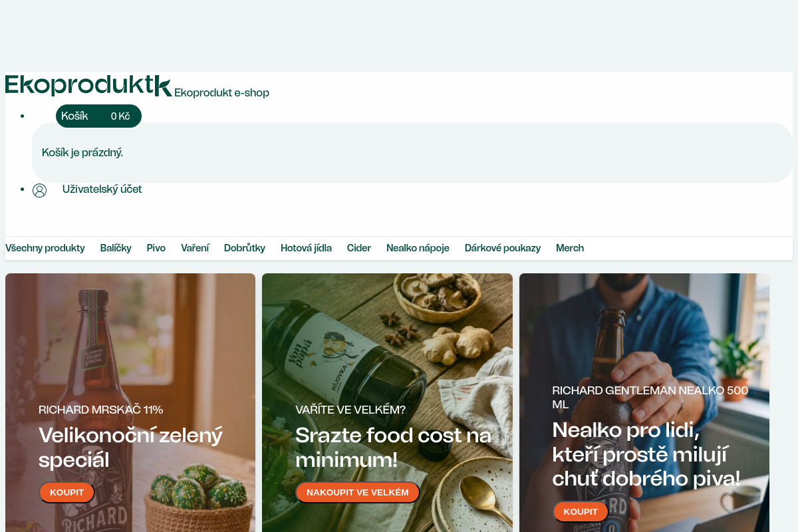798x532 pixels.
Task: Click the NAKOUPIT VE VELKÉM button
Action: pos(358,492)
